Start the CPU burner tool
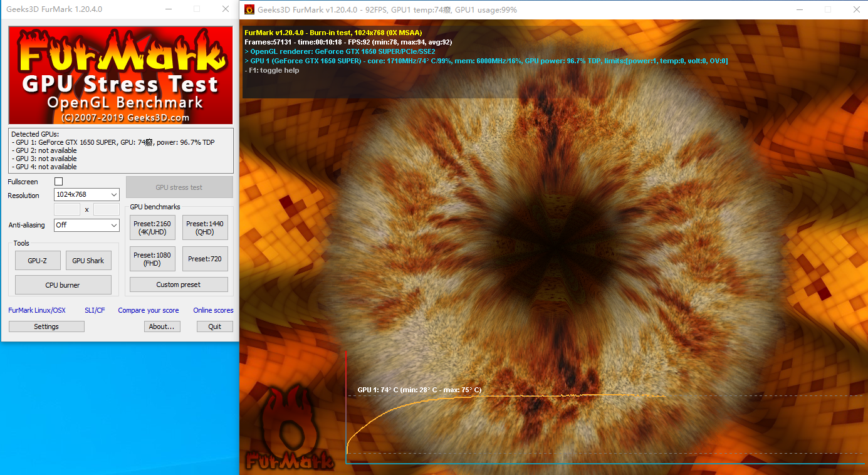868x475 pixels. pos(63,285)
